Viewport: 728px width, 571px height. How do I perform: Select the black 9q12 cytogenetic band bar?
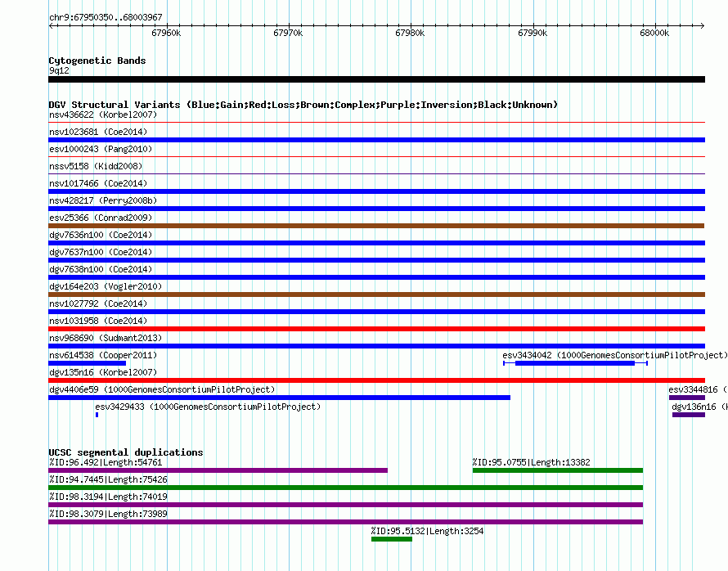pyautogui.click(x=376, y=79)
